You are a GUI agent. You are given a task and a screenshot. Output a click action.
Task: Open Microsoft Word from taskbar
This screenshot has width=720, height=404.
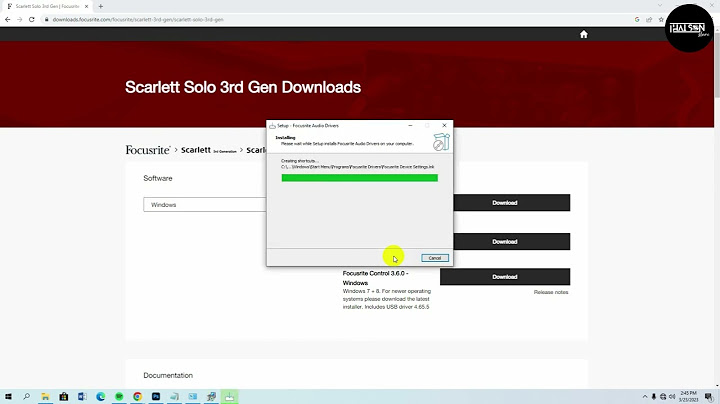coord(82,396)
